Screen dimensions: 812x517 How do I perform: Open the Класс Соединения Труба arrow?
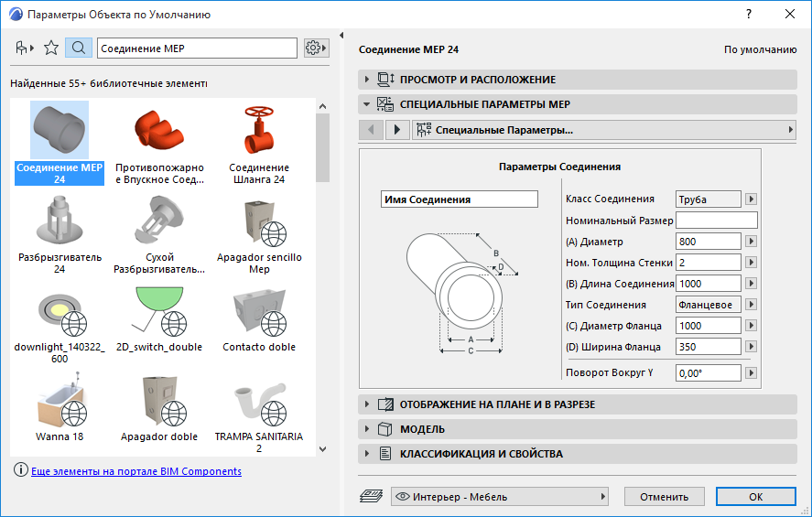(x=751, y=199)
